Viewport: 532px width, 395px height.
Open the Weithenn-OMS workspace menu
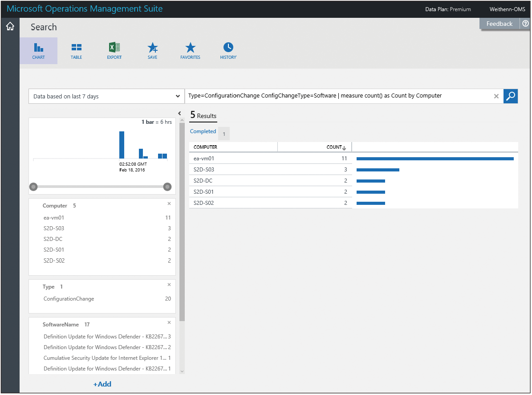pos(507,9)
